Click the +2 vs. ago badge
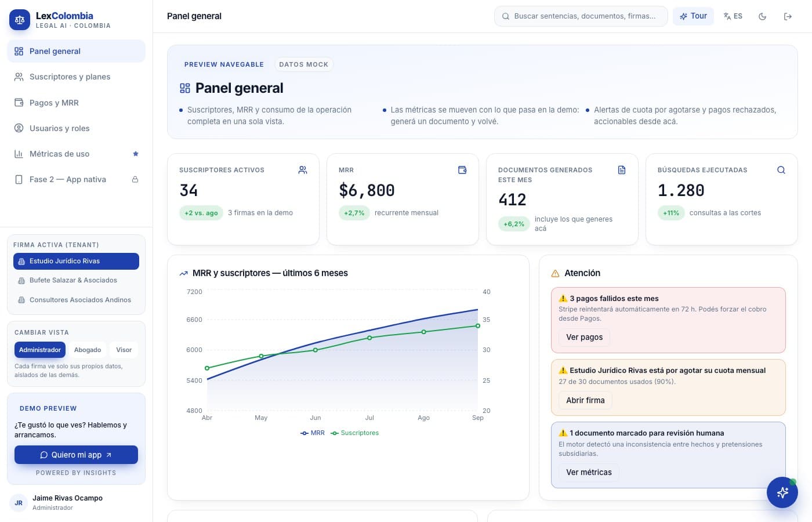The width and height of the screenshot is (812, 522). click(201, 213)
